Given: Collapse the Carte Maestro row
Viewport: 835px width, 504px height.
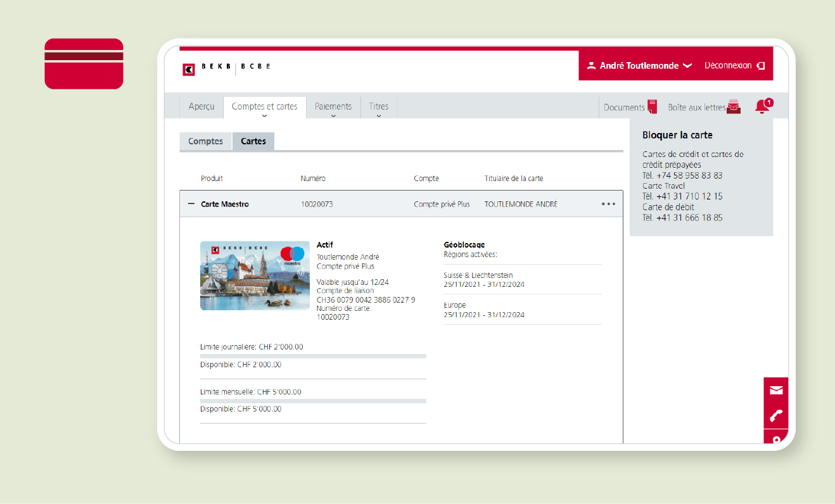Looking at the screenshot, I should click(191, 204).
